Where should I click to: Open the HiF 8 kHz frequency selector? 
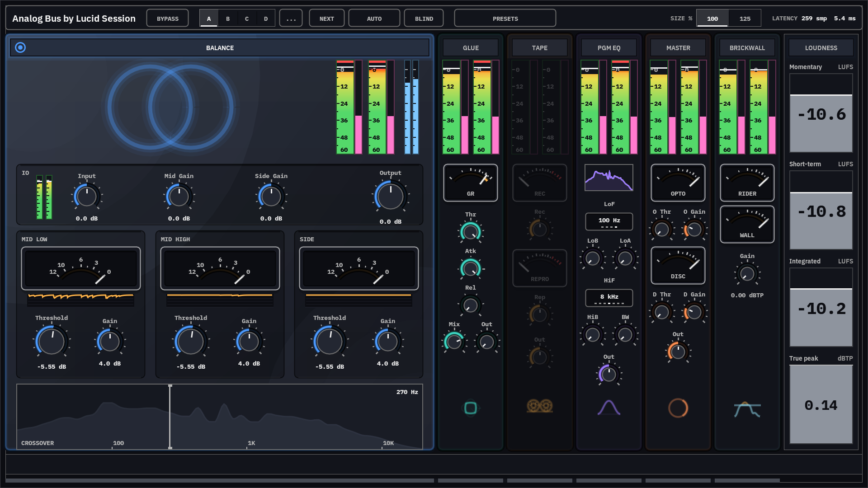(609, 298)
